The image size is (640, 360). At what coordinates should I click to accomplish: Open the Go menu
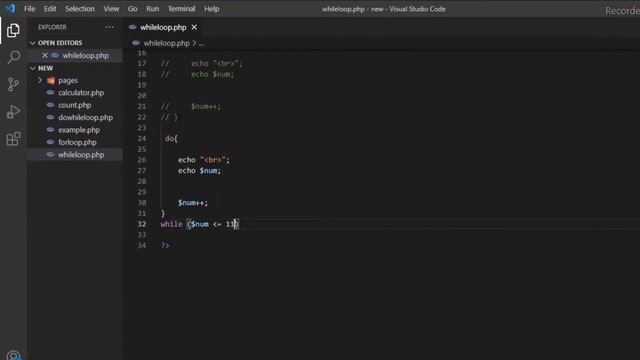coord(133,9)
